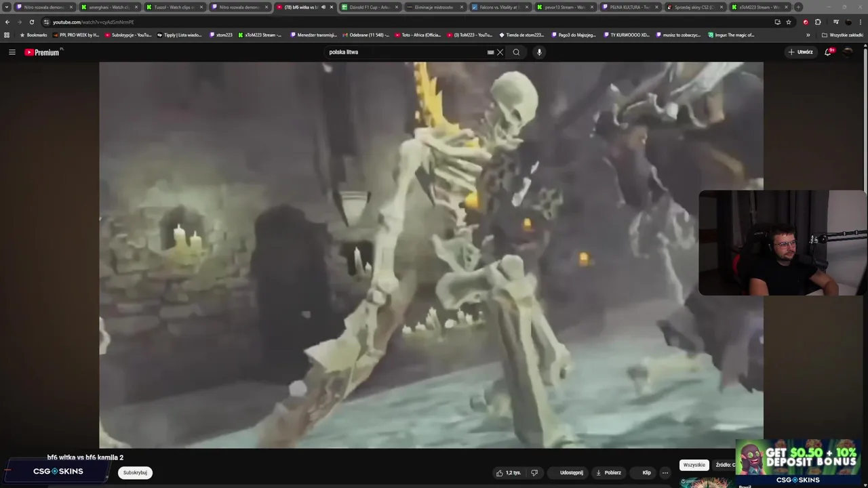
Task: Switch to the Sprzedaj skiny CS2 tab
Action: 694,7
